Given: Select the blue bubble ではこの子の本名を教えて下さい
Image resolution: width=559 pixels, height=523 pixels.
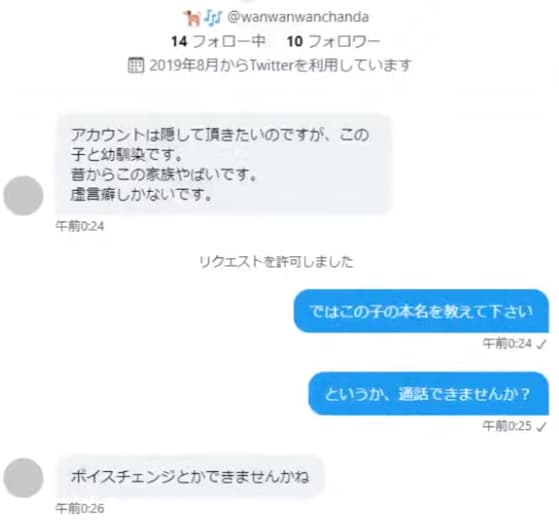Looking at the screenshot, I should 421,311.
